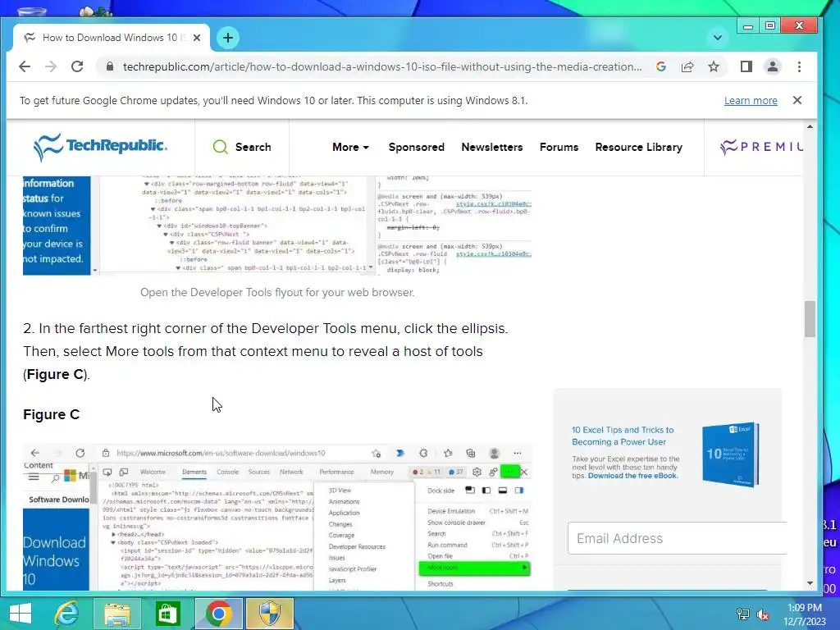The image size is (840, 630).
Task: Open the site Search
Action: pyautogui.click(x=242, y=147)
